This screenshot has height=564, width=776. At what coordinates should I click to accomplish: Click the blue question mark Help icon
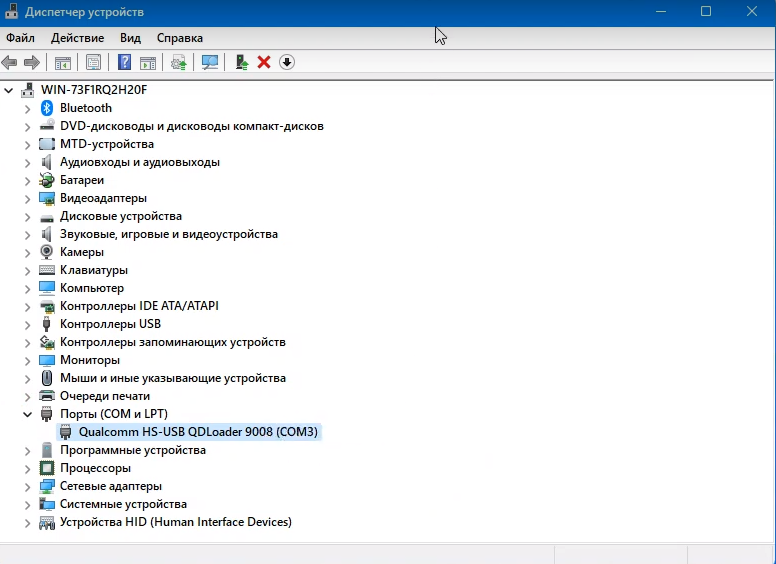124,62
